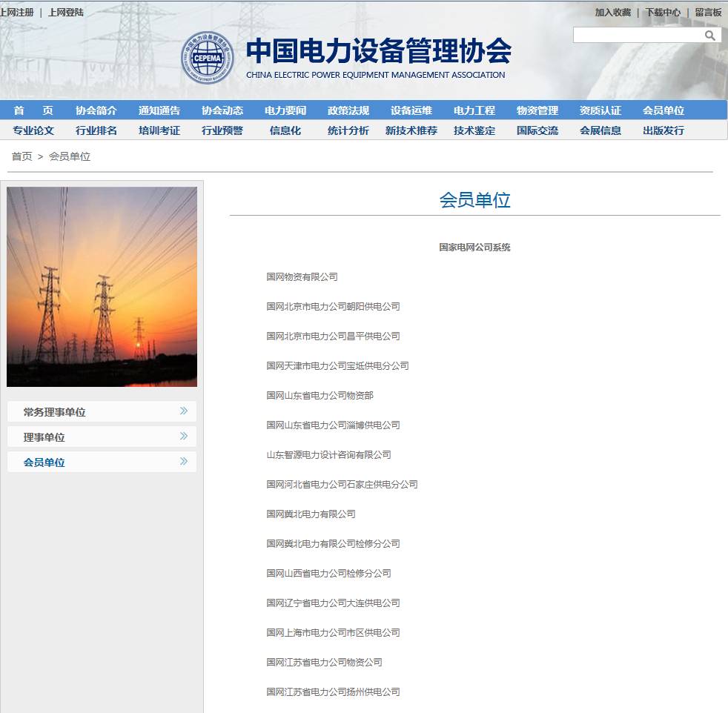Open 下载中心 in header
The image size is (728, 713).
pyautogui.click(x=663, y=13)
